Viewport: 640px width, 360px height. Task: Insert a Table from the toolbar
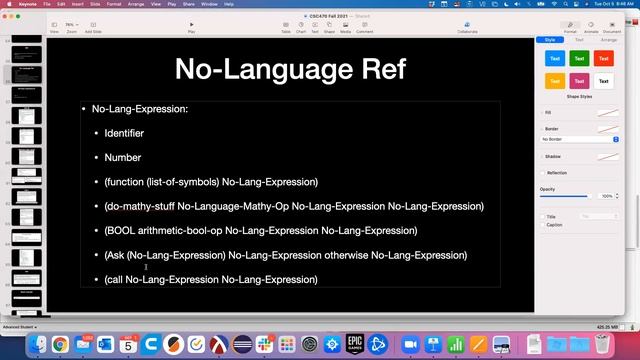pyautogui.click(x=286, y=27)
